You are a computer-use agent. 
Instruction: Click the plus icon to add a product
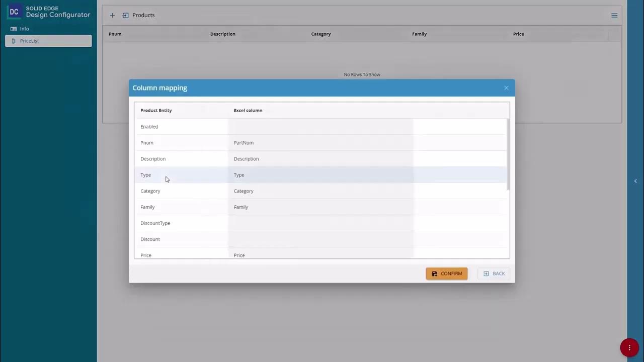point(112,15)
